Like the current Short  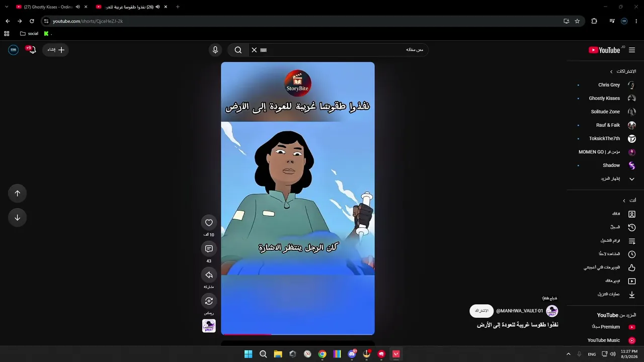click(x=209, y=223)
